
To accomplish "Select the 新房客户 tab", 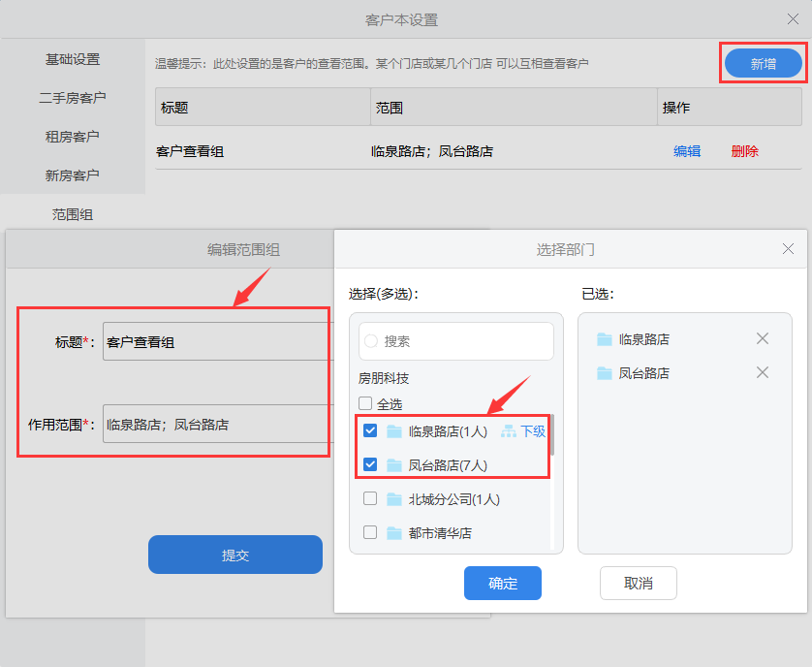I will pos(73,175).
